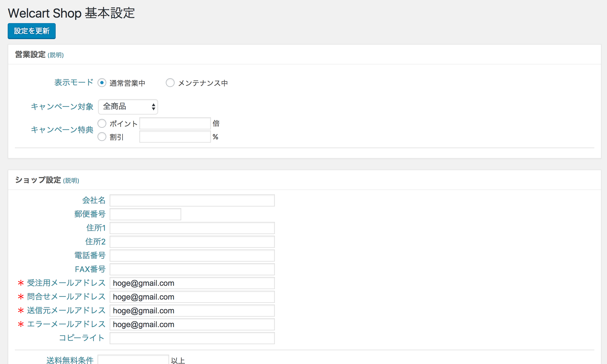Viewport: 607px width, 364px height.
Task: Click the Welcart Shop 基本設定 heading
Action: pyautogui.click(x=71, y=13)
